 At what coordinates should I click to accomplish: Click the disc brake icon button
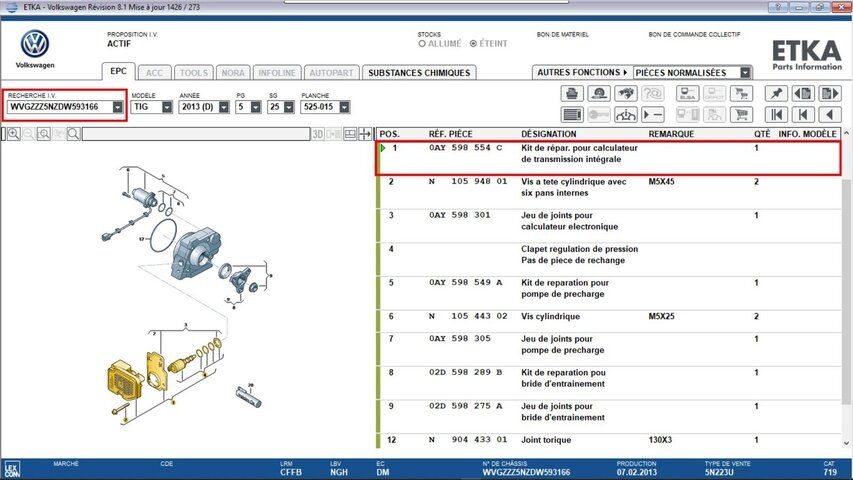(599, 94)
